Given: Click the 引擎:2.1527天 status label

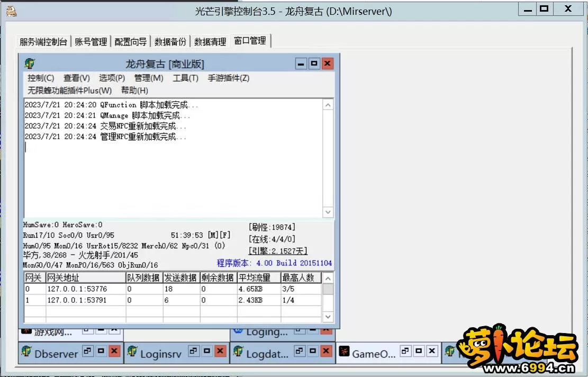Looking at the screenshot, I should [x=278, y=251].
